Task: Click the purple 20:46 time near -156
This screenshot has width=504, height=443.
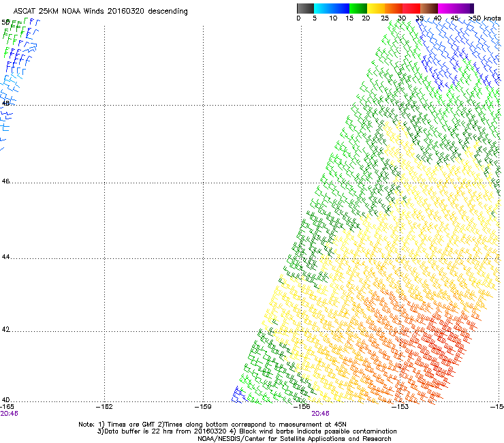Action: point(320,414)
